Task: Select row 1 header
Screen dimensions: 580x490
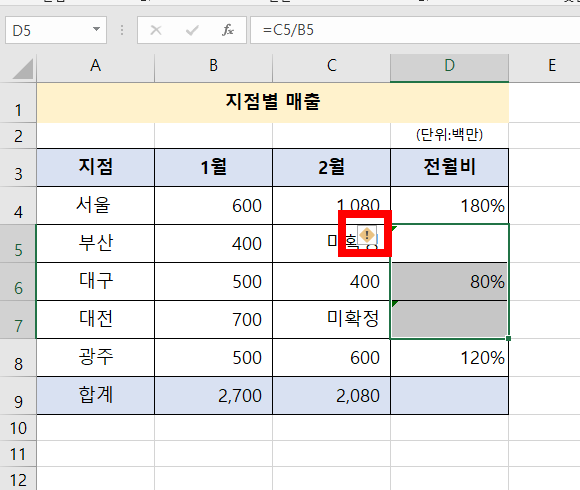Action: point(18,103)
